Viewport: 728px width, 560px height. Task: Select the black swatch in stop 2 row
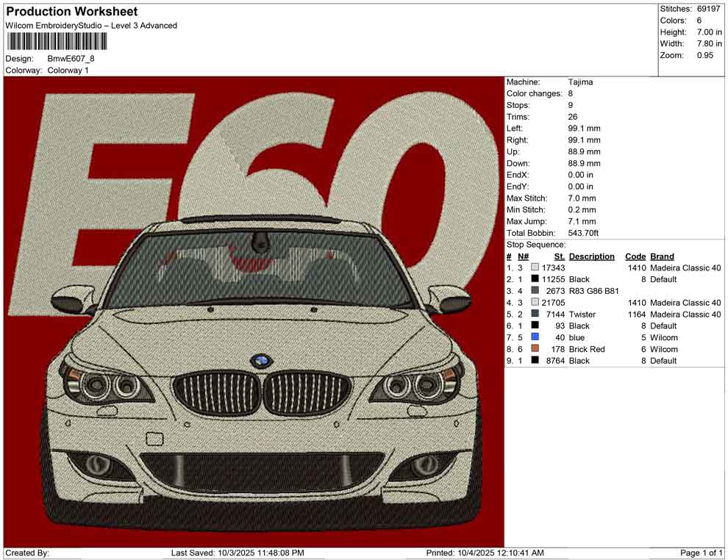[x=535, y=279]
